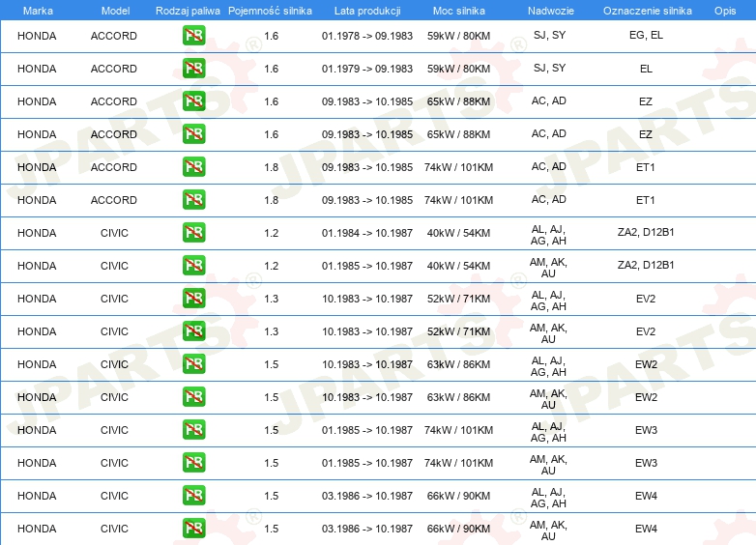756x545 pixels.
Task: Select the date cell '01.1984 -> 10.1987'
Action: pyautogui.click(x=367, y=233)
